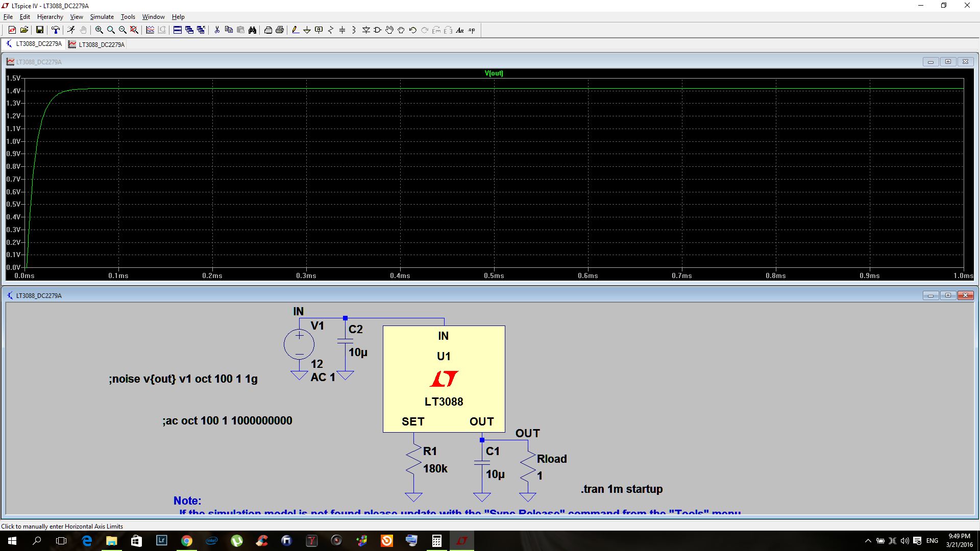This screenshot has height=551, width=980.
Task: Click the Zoom Out magnifier with minus
Action: [122, 30]
